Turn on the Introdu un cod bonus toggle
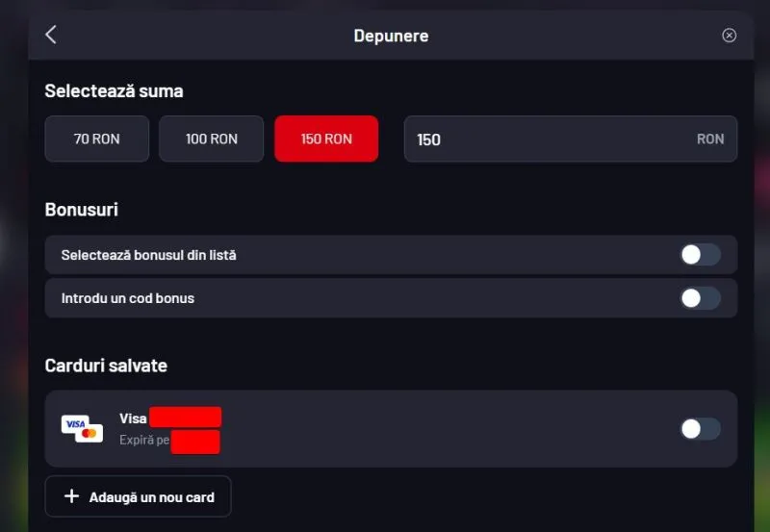770x532 pixels. pyautogui.click(x=701, y=298)
